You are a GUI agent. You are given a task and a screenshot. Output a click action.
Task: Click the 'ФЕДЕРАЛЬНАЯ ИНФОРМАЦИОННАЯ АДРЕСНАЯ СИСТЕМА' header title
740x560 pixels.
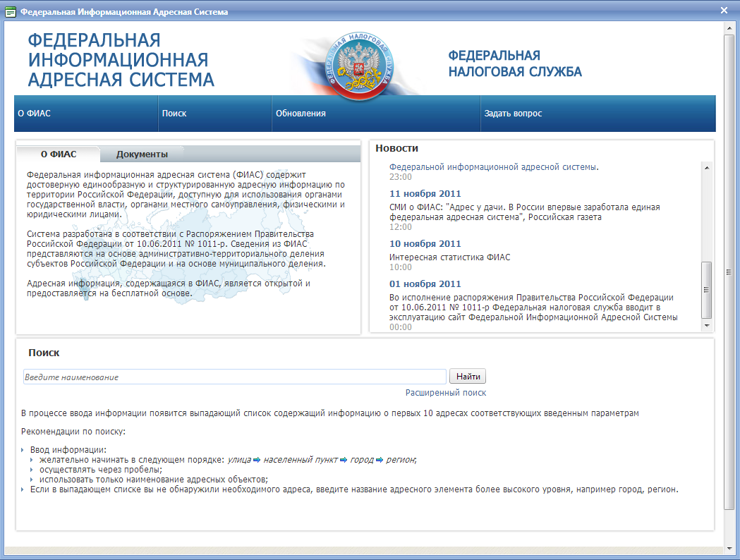pyautogui.click(x=121, y=60)
